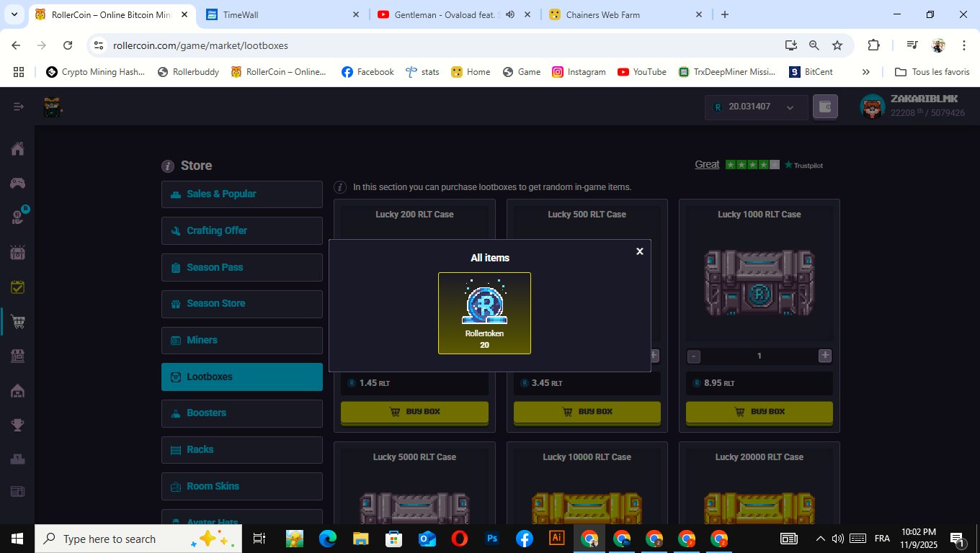The height and width of the screenshot is (553, 980).
Task: Buy the Lucky 200 RLT Case
Action: tap(414, 412)
